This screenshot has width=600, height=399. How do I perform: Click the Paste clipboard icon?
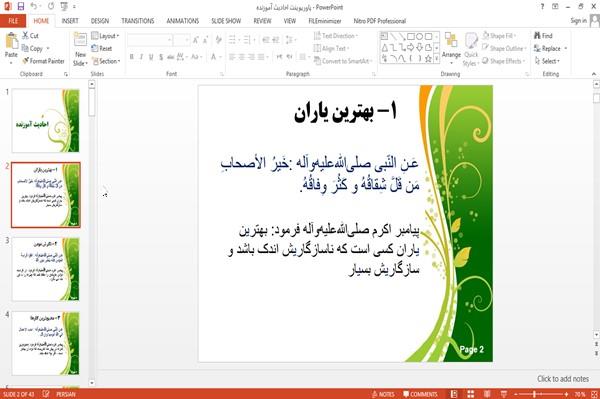pos(11,41)
